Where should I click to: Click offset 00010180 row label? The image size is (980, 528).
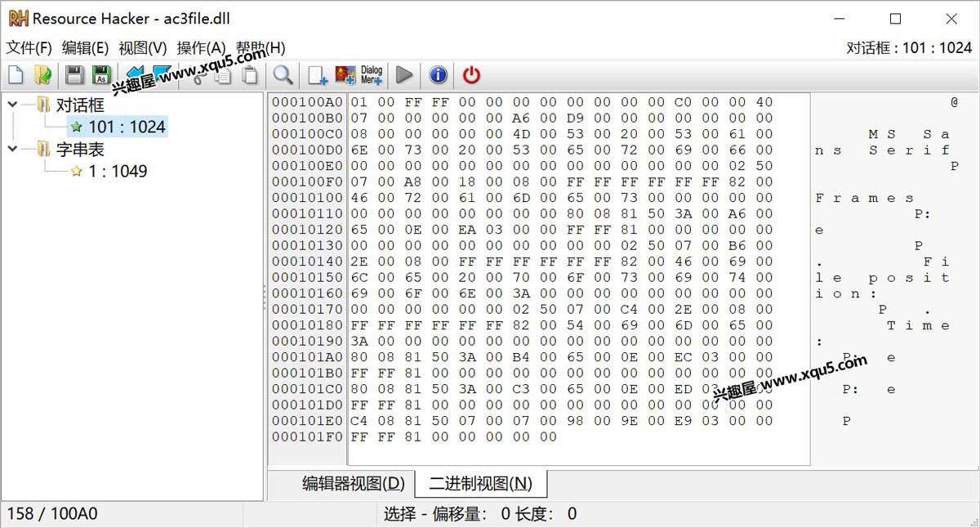point(308,325)
